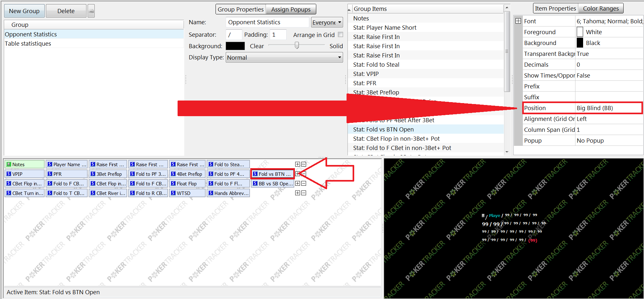This screenshot has height=299, width=644.
Task: Click the Decimals value 0 in properties
Action: coord(609,64)
